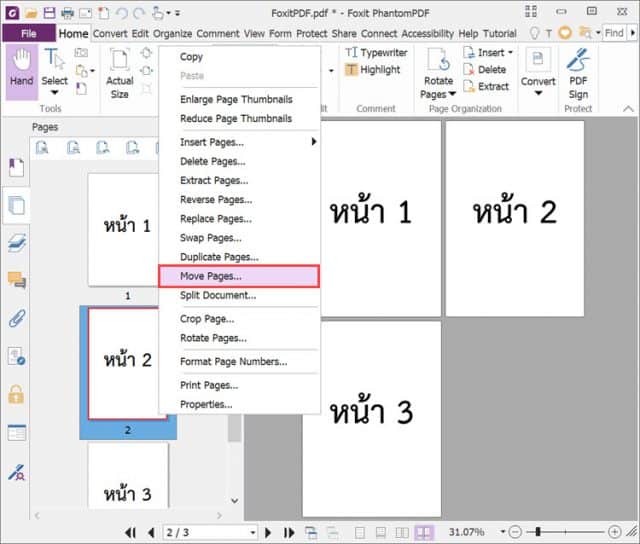The image size is (640, 544).
Task: Select the page 1 thumbnail in Pages panel
Action: [x=127, y=228]
